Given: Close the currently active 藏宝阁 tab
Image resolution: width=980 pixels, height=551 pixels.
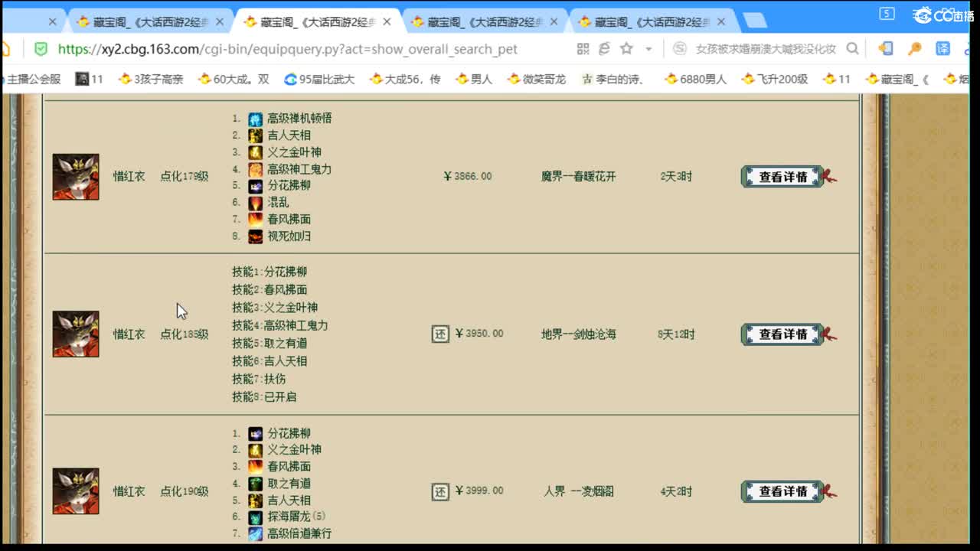Looking at the screenshot, I should pyautogui.click(x=387, y=22).
